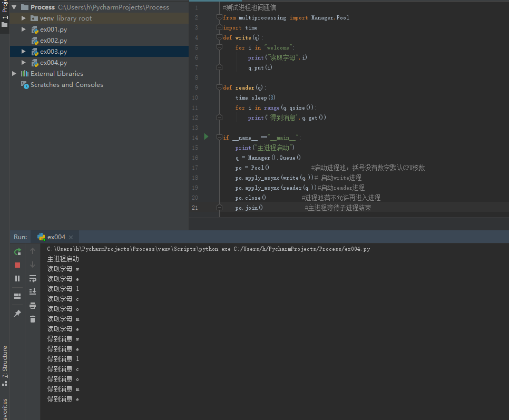509x420 pixels.
Task: Fold the reader function at line 9
Action: click(219, 87)
